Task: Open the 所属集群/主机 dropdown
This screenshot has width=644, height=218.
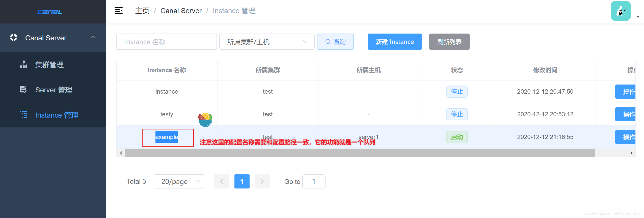Action: point(267,42)
